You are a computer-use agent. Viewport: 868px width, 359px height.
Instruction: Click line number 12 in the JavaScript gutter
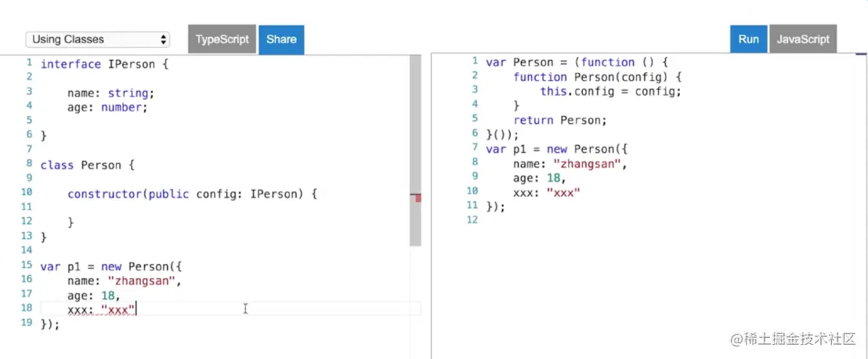472,219
